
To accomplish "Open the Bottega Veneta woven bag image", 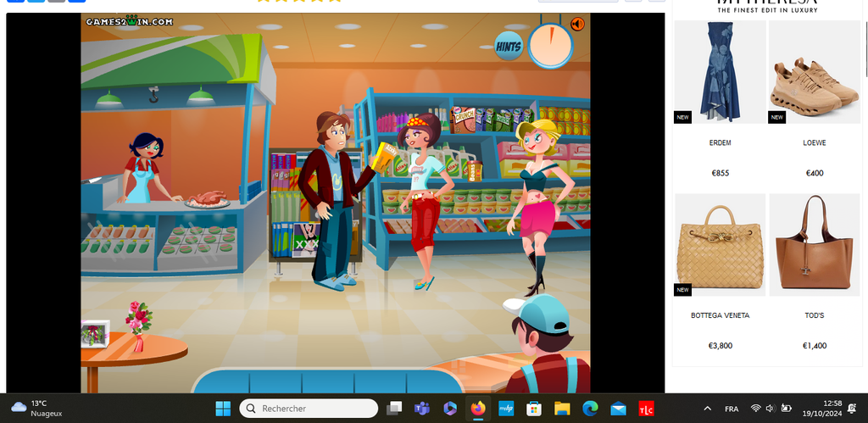I will click(x=720, y=245).
